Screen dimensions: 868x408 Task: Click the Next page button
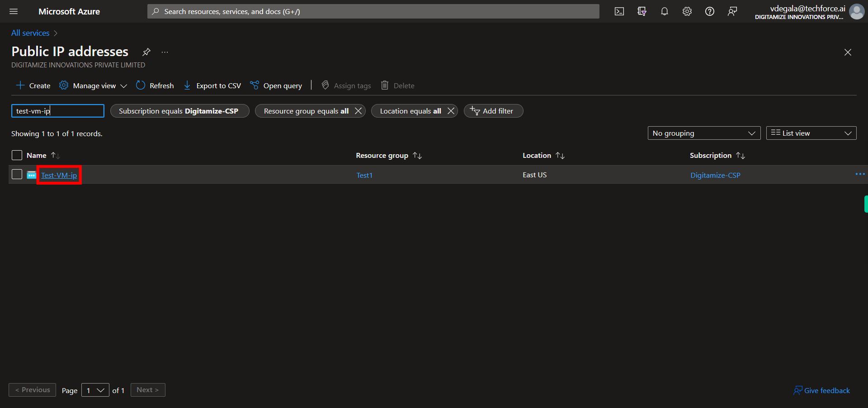click(x=148, y=390)
